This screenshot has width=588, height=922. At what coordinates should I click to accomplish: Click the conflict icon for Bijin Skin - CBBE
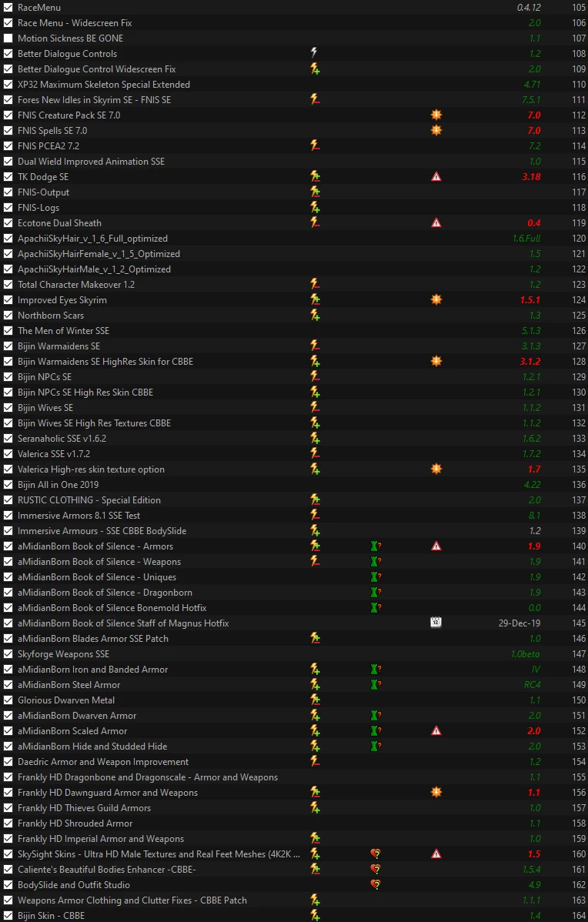click(x=316, y=915)
